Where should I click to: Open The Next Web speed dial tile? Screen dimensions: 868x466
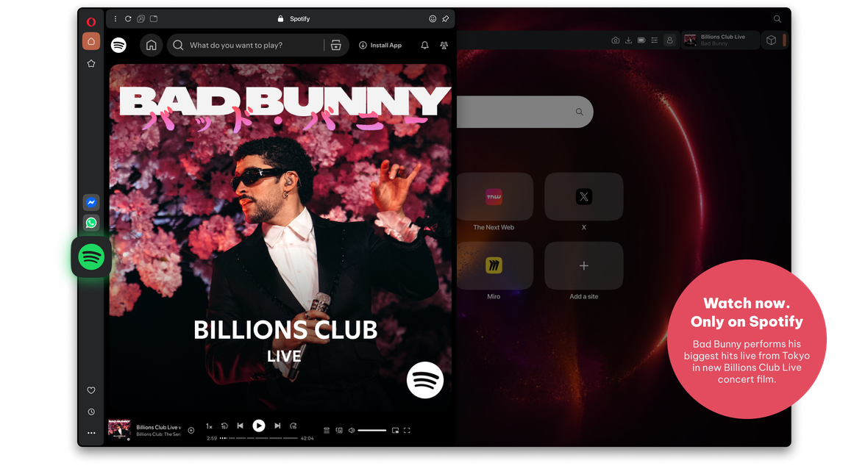click(x=494, y=197)
